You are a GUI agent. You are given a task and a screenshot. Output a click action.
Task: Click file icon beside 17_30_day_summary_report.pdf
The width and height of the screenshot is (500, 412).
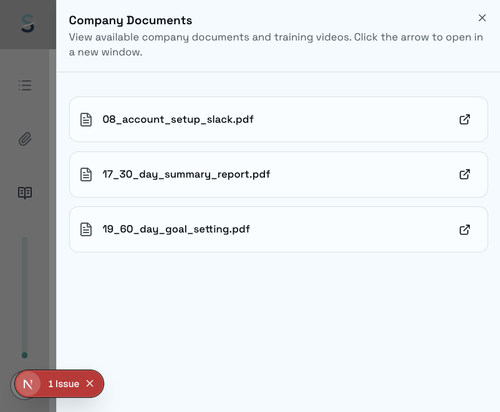pos(86,174)
